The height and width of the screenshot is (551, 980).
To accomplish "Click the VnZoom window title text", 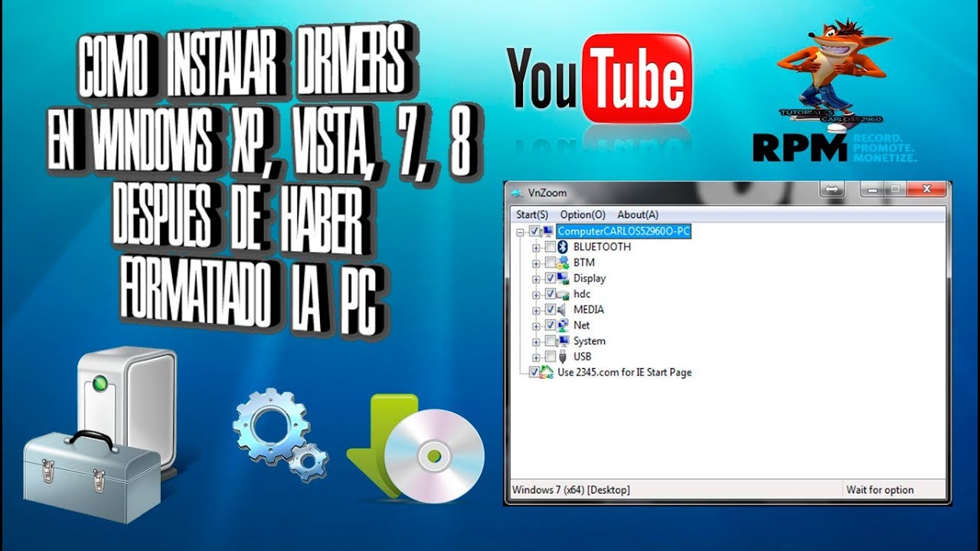I will [x=547, y=193].
